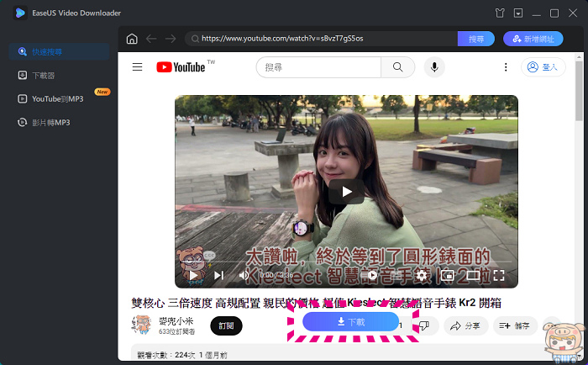
Task: Click the video progress bar
Action: (346, 262)
